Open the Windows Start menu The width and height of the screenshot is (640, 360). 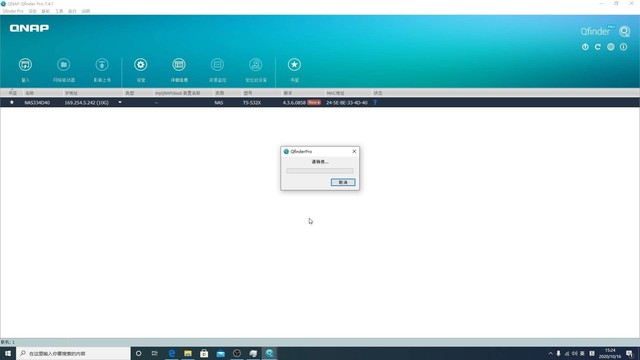point(8,353)
